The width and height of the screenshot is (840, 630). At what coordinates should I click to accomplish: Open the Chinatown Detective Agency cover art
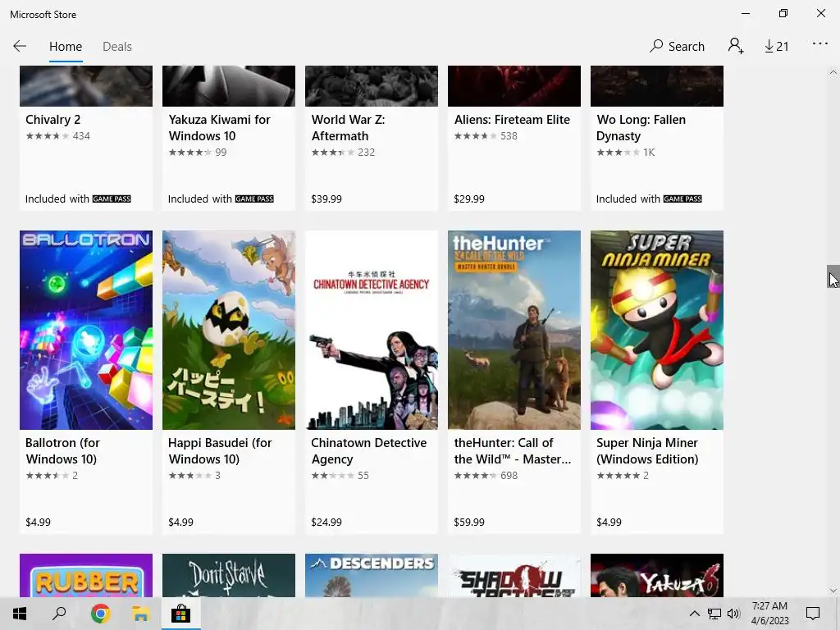point(372,330)
